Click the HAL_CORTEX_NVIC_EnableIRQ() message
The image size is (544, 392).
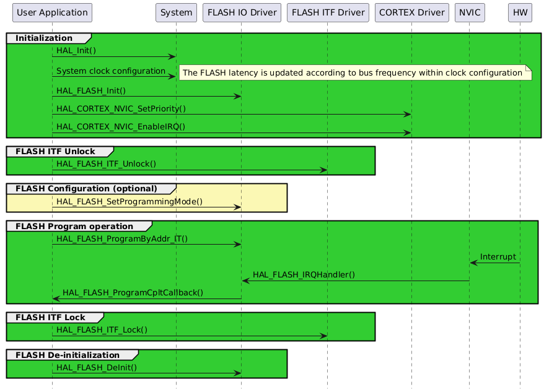pyautogui.click(x=121, y=127)
